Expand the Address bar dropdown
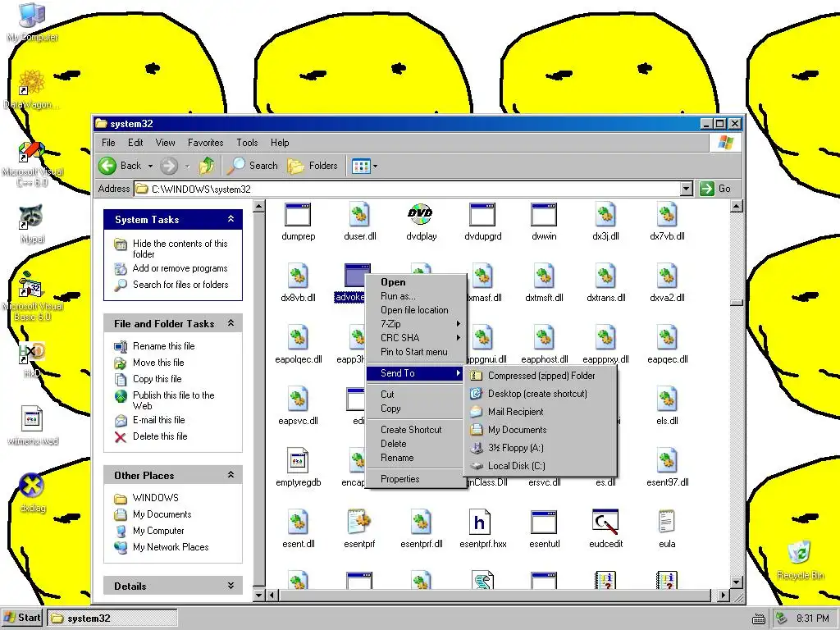This screenshot has width=840, height=630. click(687, 189)
